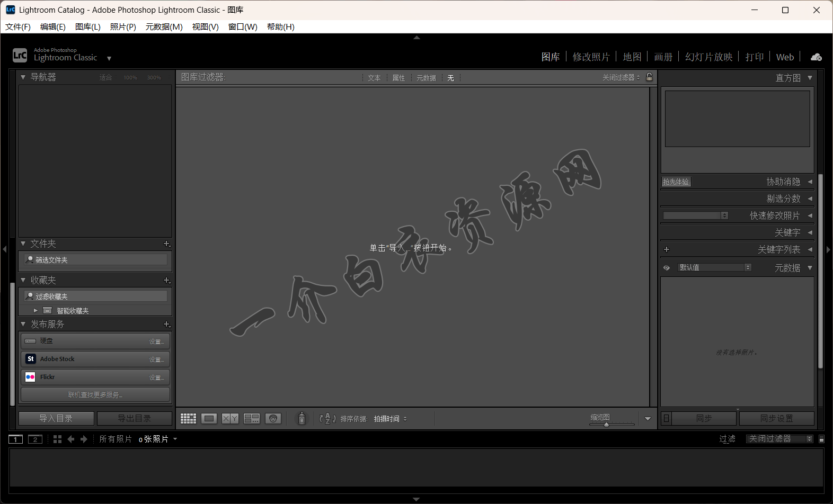Open the 修改照片 module tab
The image size is (833, 504).
tap(591, 57)
